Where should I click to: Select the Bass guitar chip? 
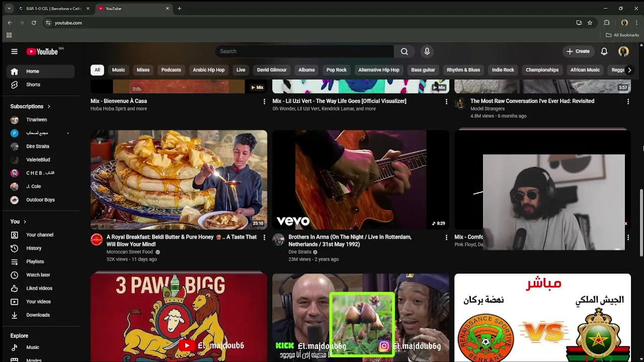click(x=423, y=70)
